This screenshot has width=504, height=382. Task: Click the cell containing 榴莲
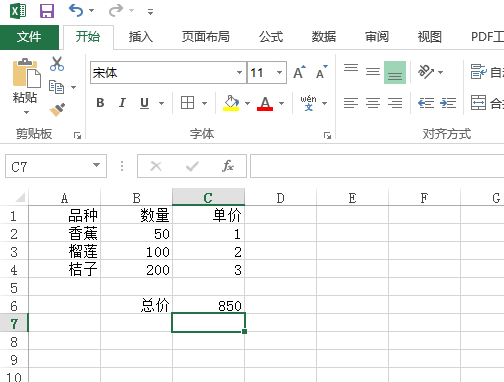click(x=65, y=252)
